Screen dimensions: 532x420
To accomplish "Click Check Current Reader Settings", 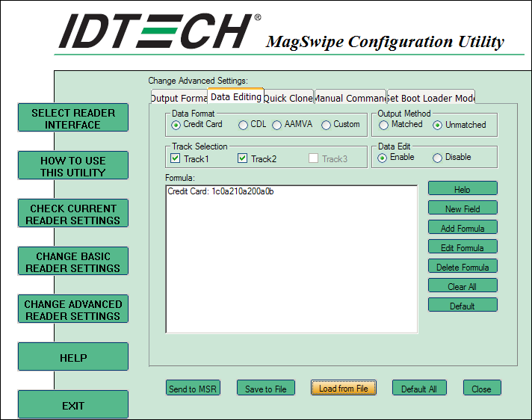I will coord(73,213).
